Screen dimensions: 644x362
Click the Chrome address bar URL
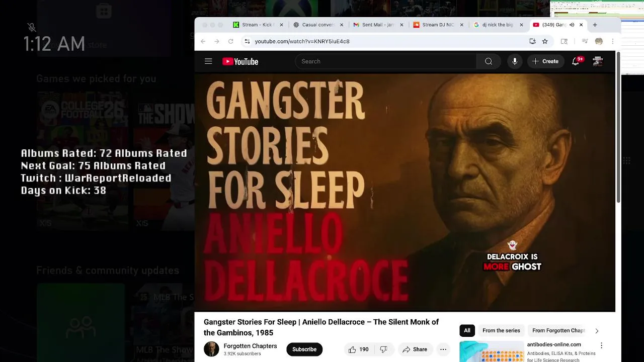pos(302,41)
